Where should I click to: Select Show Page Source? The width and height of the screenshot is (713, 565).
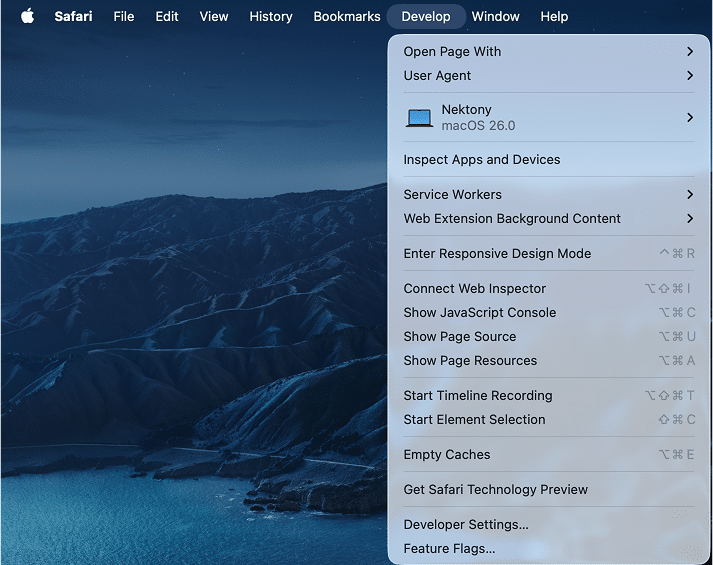460,336
